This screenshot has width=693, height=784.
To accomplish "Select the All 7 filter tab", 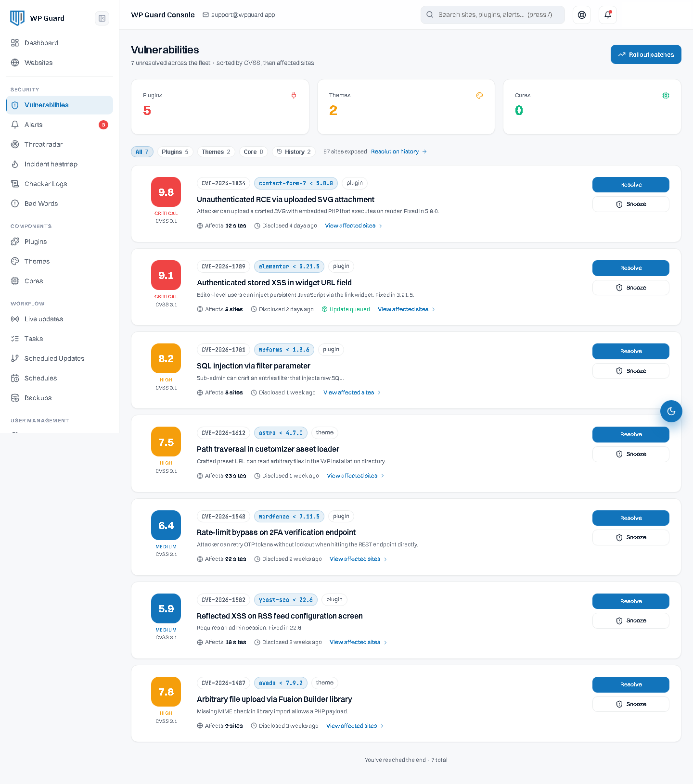I will [x=142, y=152].
